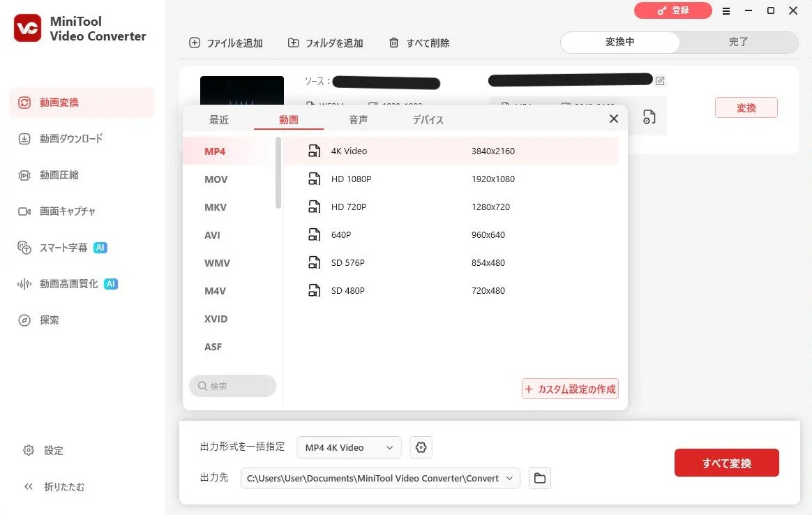
Task: Open the MP4 4K Video format dropdown
Action: 349,447
